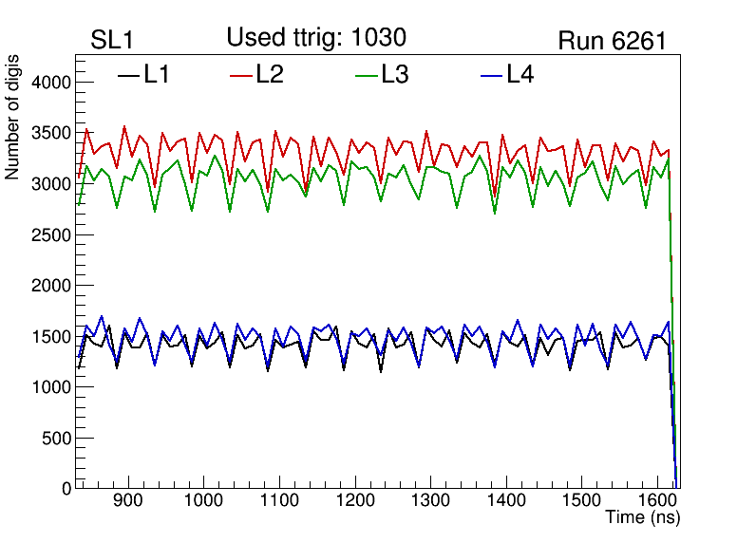Select the L4 legend label text
Viewport: 756px width, 543px height.
(520, 75)
